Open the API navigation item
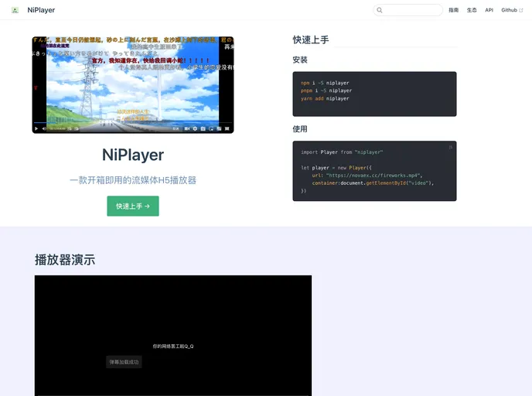 pyautogui.click(x=489, y=10)
